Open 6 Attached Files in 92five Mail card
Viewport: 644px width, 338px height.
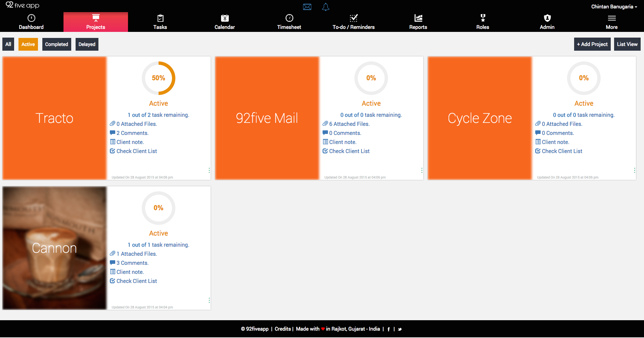[x=349, y=124]
